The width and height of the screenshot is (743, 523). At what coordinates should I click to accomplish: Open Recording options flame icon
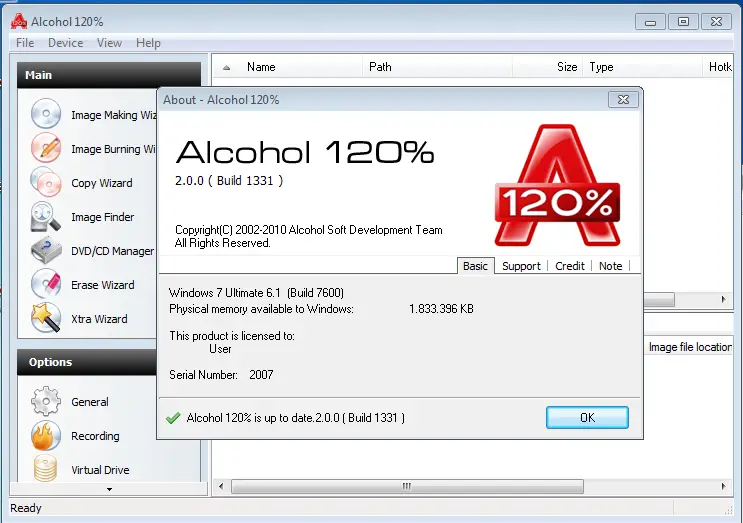pos(45,435)
